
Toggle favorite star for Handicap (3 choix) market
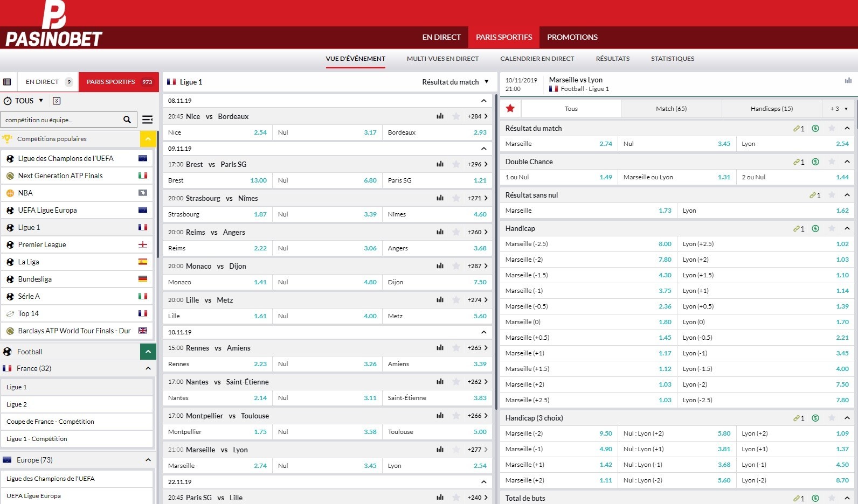coord(832,418)
